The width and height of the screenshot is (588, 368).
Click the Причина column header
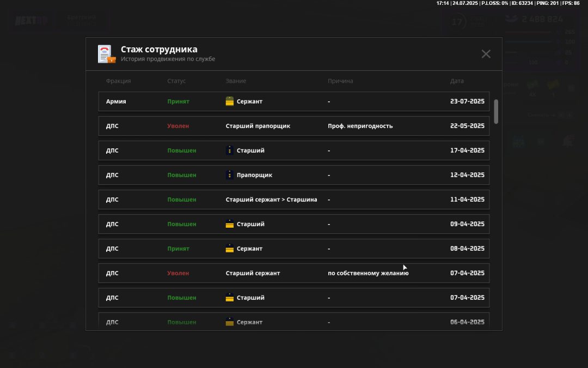click(340, 81)
